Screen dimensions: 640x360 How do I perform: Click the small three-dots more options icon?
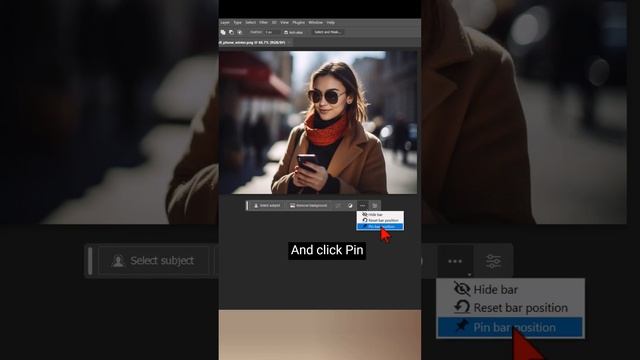tap(362, 205)
